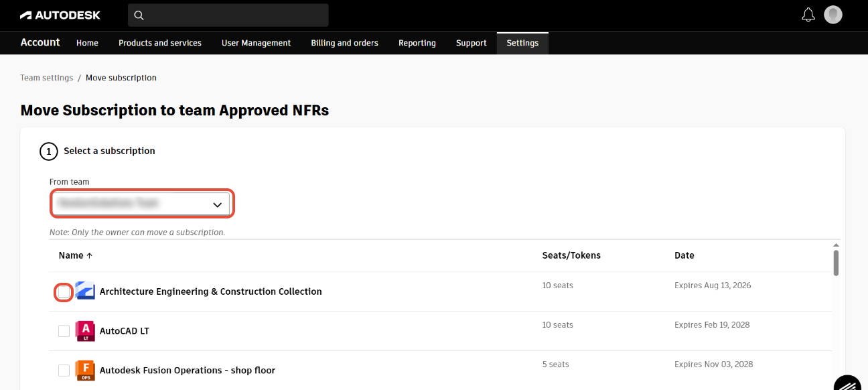Click the Architecture Engineering & Construction Collection product icon
868x390 pixels.
click(85, 291)
